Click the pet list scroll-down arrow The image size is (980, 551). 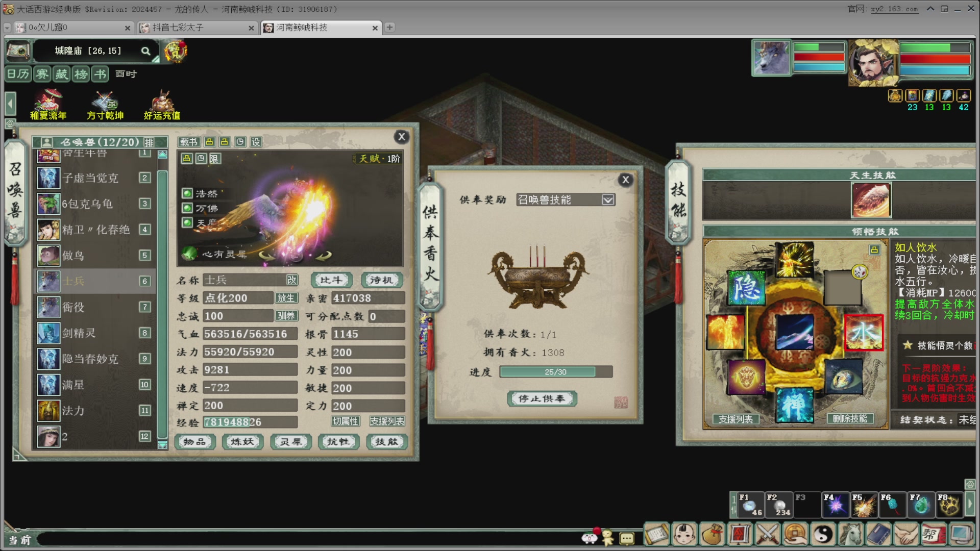click(x=162, y=445)
